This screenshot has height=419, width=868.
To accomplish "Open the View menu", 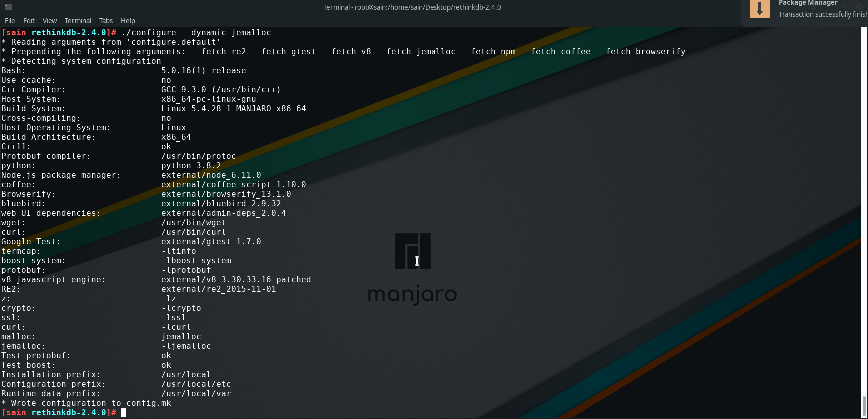I will [50, 21].
